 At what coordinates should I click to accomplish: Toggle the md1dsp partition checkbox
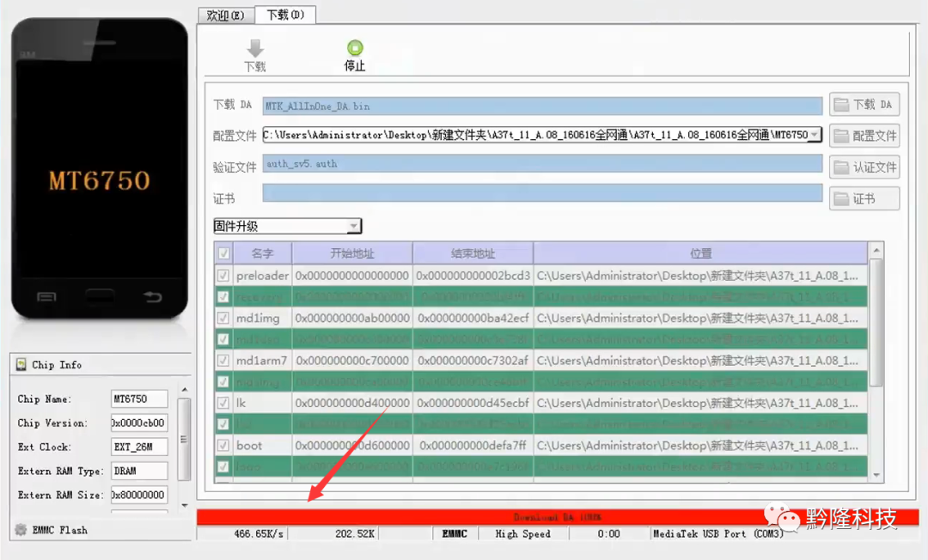point(223,339)
